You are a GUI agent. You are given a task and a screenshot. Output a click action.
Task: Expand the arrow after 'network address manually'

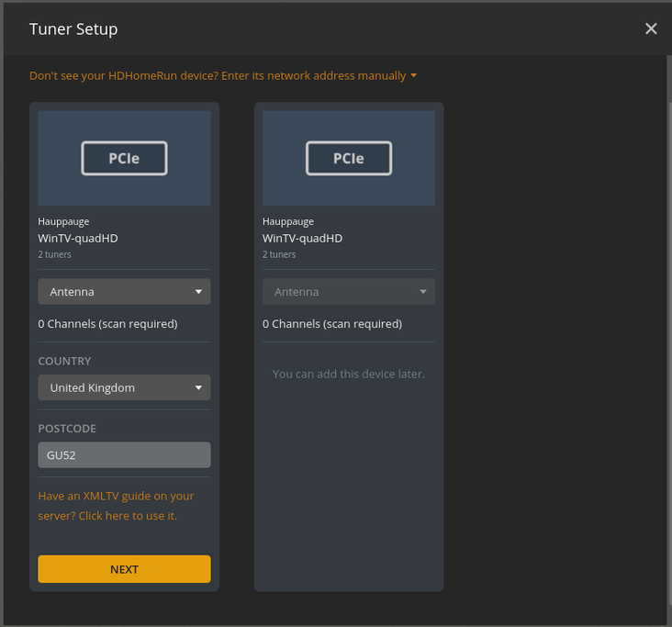tap(414, 75)
